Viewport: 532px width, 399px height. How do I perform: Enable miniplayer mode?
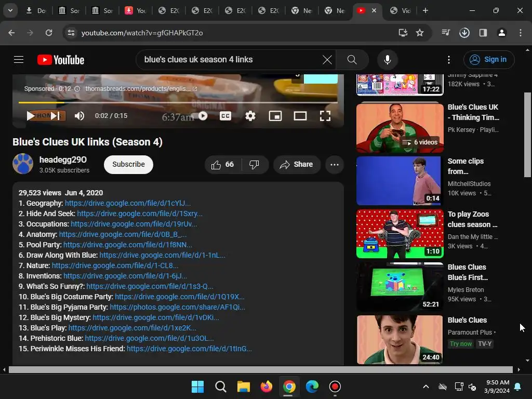pyautogui.click(x=275, y=116)
